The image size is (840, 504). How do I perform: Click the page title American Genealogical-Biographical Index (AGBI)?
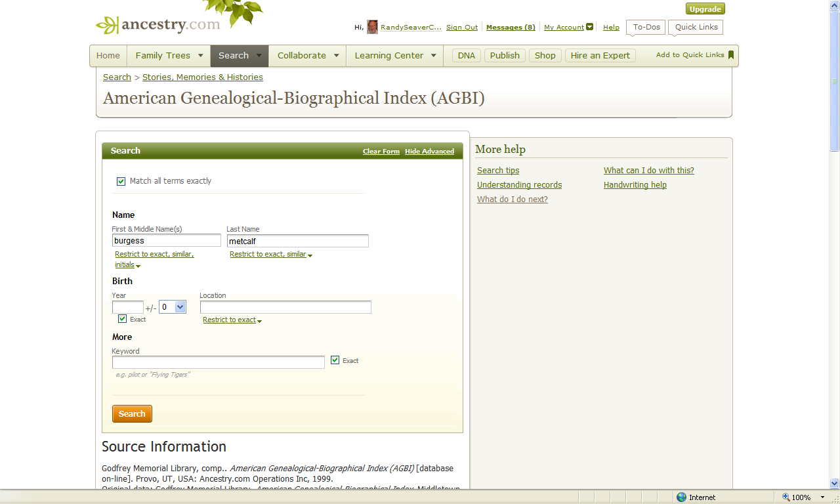click(294, 98)
